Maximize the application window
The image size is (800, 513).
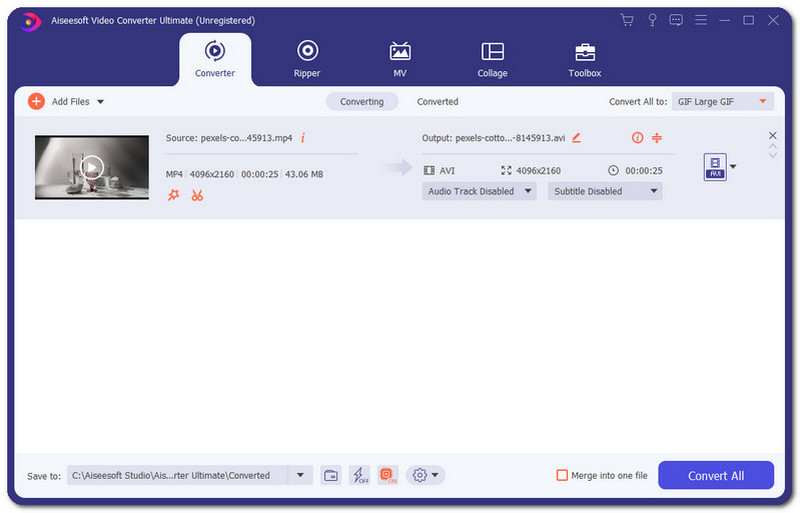[x=748, y=20]
